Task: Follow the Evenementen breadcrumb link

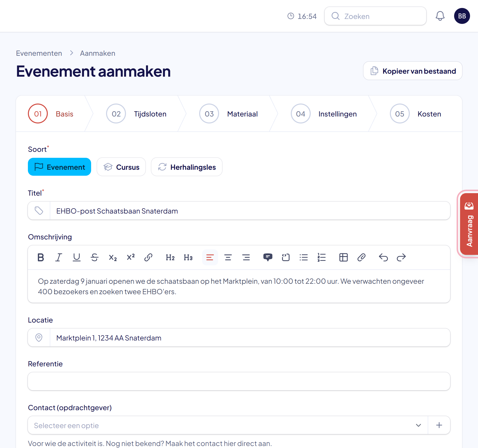Action: pyautogui.click(x=39, y=53)
